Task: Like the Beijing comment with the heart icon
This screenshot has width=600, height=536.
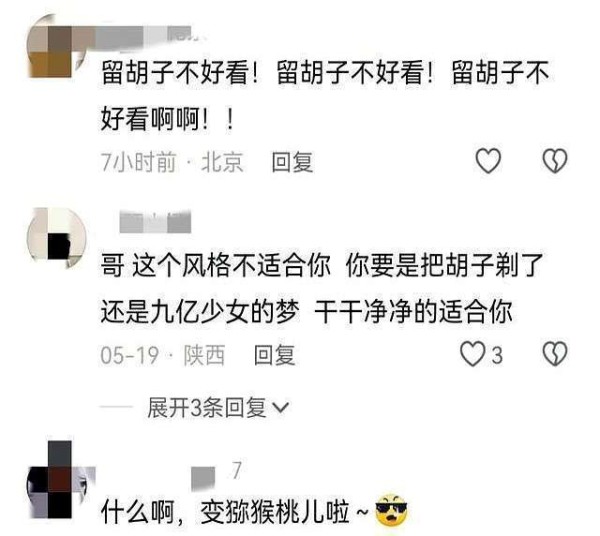Action: coord(488,161)
